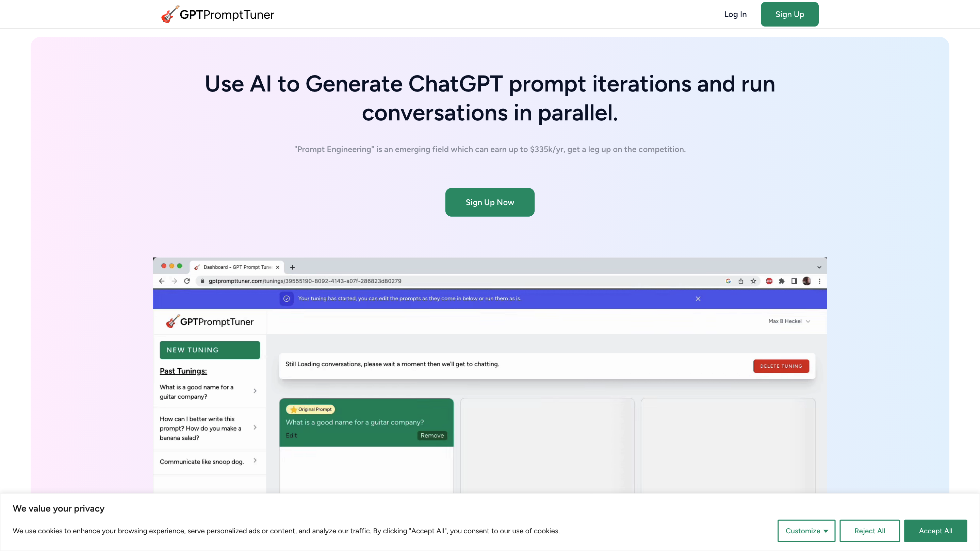Click Accept All cookies button
The width and height of the screenshot is (980, 551).
tap(935, 531)
